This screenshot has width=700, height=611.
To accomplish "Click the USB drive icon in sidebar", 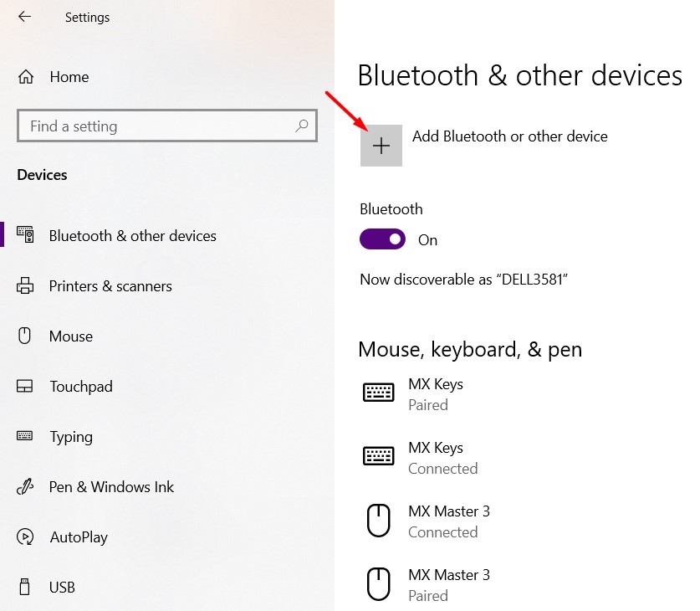I will point(25,588).
